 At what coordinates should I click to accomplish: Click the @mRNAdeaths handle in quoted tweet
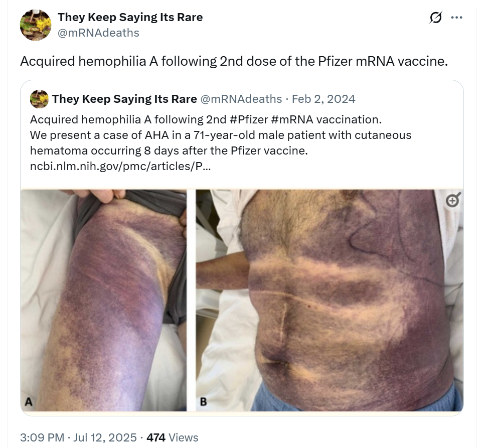(x=241, y=99)
